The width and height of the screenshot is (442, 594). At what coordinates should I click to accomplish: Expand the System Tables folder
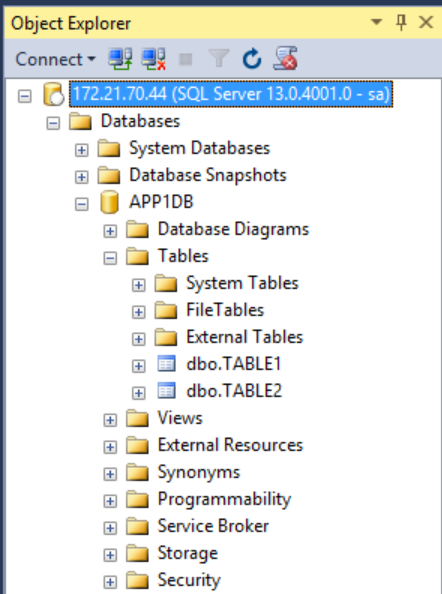(x=138, y=285)
